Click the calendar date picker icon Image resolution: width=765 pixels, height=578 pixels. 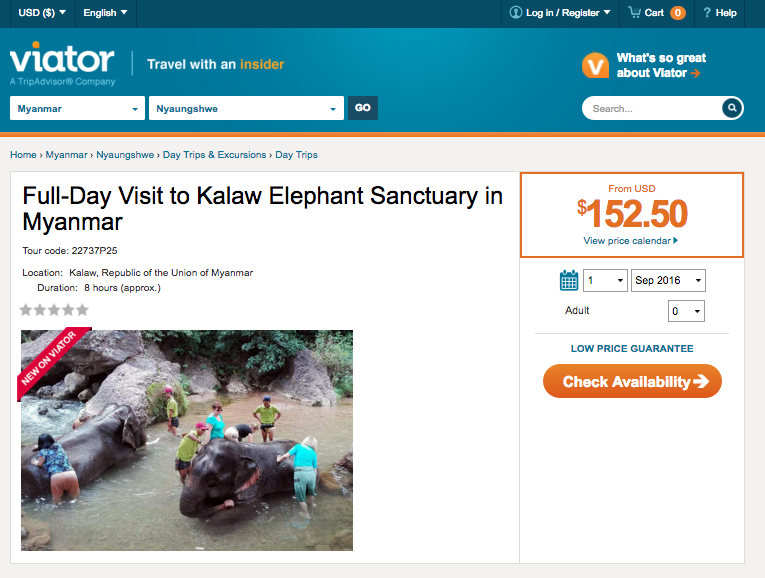569,280
